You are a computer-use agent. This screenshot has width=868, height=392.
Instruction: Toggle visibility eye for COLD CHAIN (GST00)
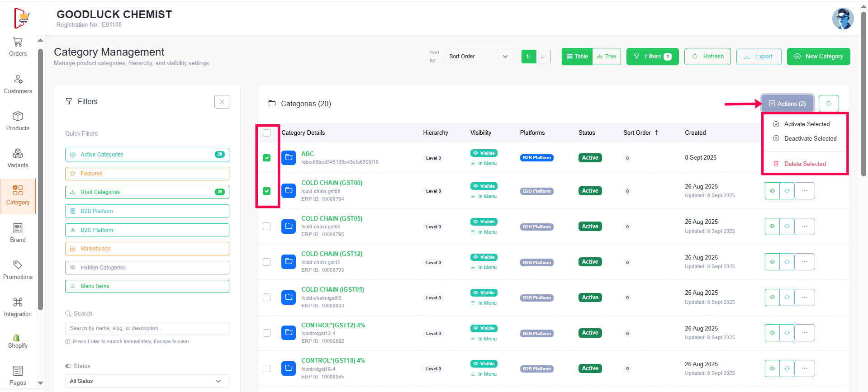772,191
